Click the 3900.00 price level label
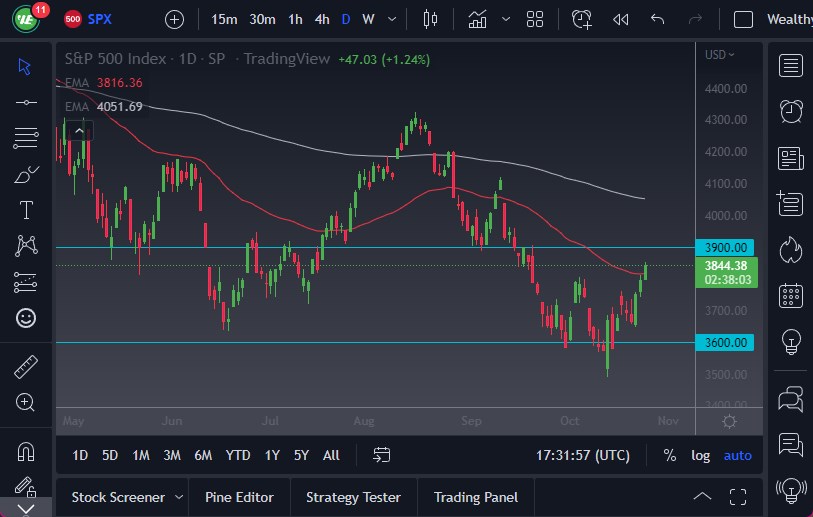 tap(726, 247)
